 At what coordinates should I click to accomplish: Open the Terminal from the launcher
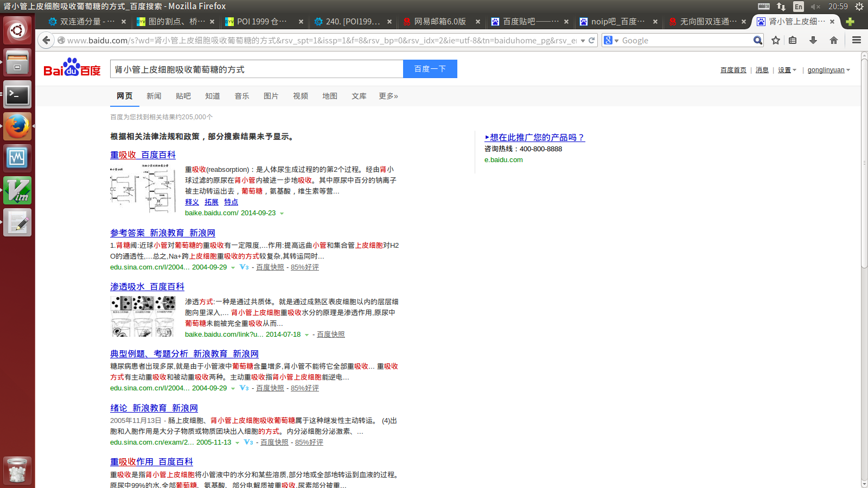point(17,95)
